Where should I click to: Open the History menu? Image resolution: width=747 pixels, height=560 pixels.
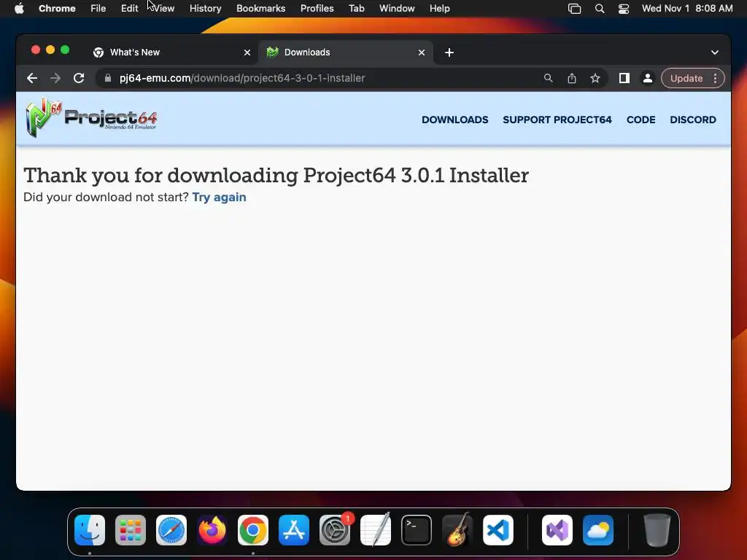pyautogui.click(x=205, y=9)
